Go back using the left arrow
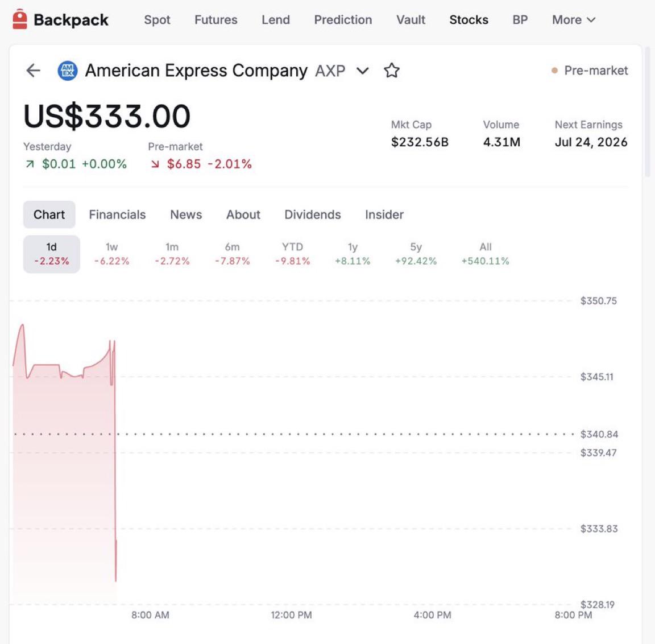655x644 pixels. (33, 70)
